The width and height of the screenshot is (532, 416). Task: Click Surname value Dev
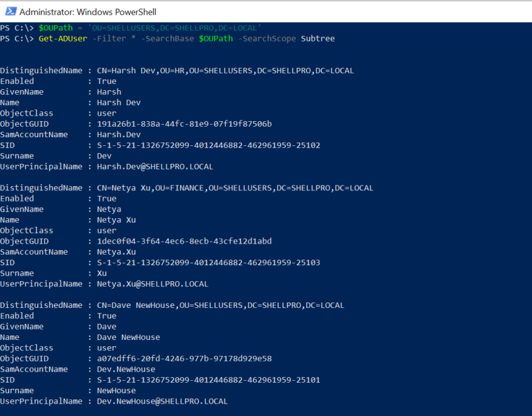104,156
